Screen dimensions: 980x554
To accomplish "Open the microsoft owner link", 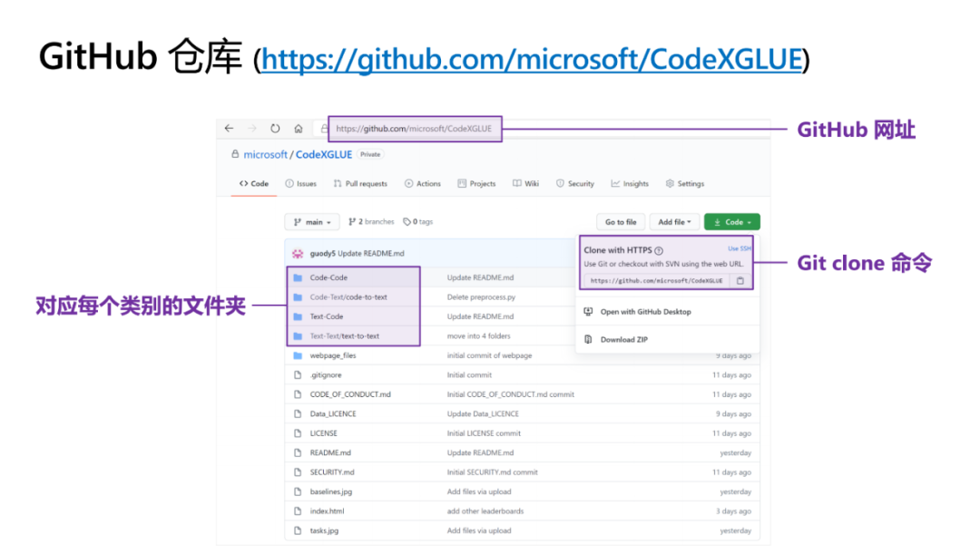I will tap(266, 154).
